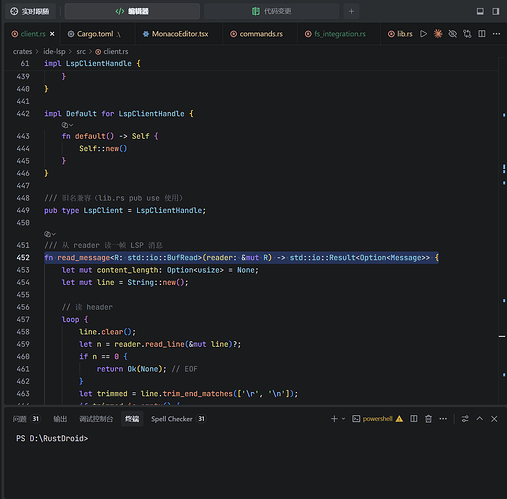Click line number 442 in the gutter
Screen dimensions: 507x499
(23, 114)
